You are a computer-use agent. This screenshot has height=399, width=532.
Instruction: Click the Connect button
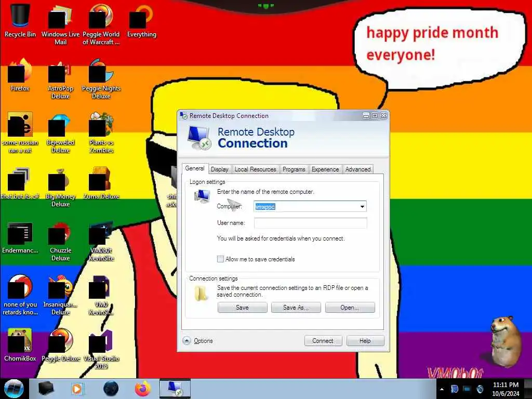[323, 341]
